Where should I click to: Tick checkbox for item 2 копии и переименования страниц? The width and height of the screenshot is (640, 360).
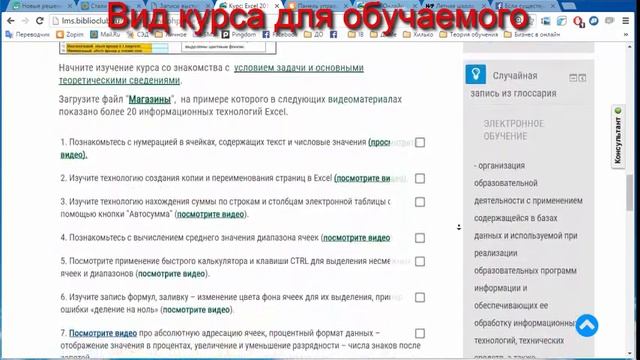pyautogui.click(x=420, y=178)
